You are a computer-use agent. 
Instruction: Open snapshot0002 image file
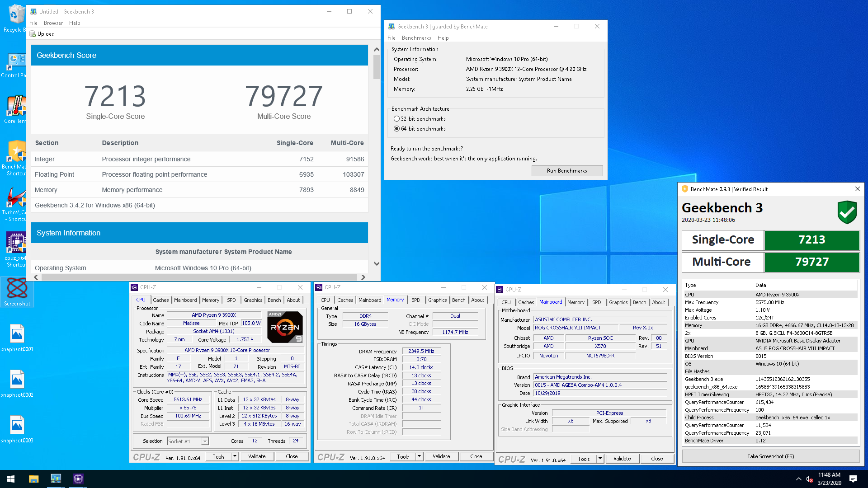pos(17,384)
